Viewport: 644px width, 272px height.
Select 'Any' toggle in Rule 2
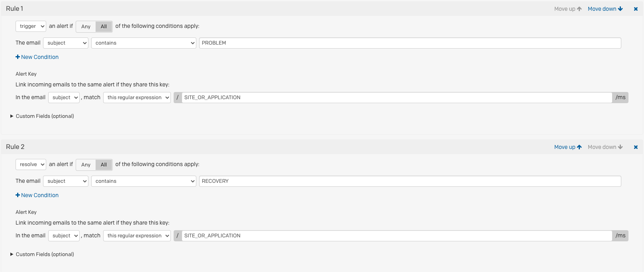86,164
